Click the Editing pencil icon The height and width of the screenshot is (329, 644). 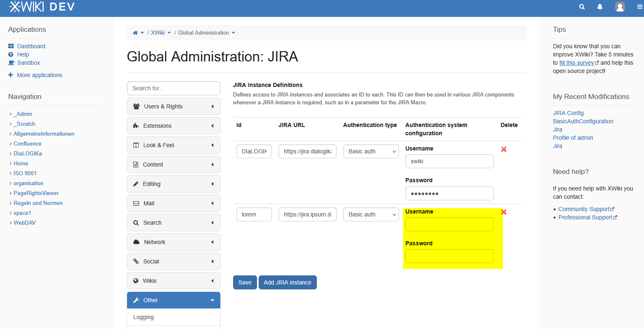point(136,184)
